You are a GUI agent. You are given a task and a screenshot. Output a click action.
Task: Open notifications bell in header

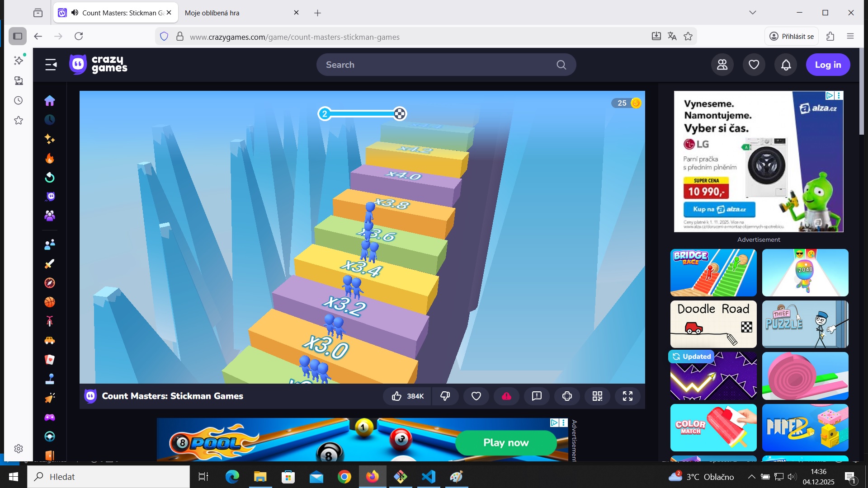[x=786, y=65]
